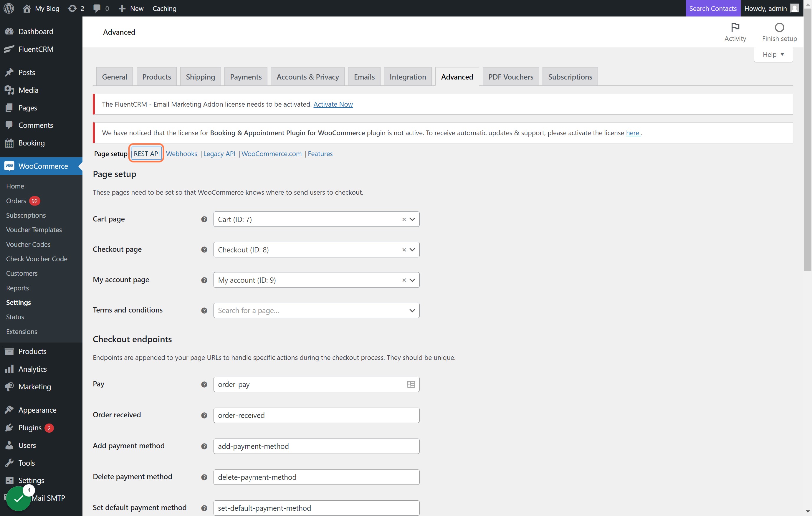The image size is (812, 516).
Task: Click the green checkmark badge icon
Action: 19,498
